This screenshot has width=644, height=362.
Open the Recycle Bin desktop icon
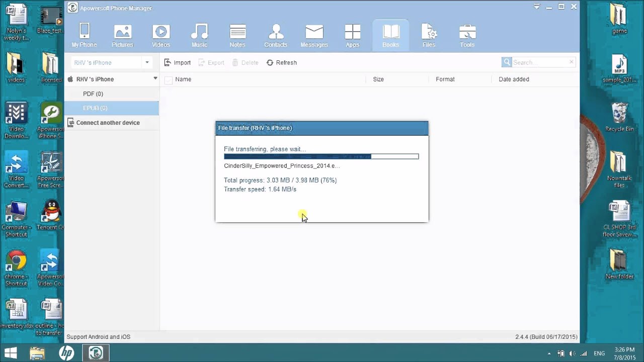(x=619, y=117)
